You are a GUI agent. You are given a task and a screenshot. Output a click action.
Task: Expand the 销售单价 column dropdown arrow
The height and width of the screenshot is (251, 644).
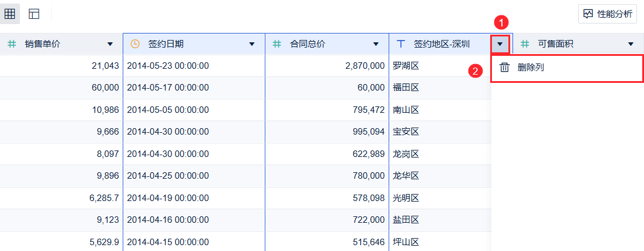(x=110, y=43)
